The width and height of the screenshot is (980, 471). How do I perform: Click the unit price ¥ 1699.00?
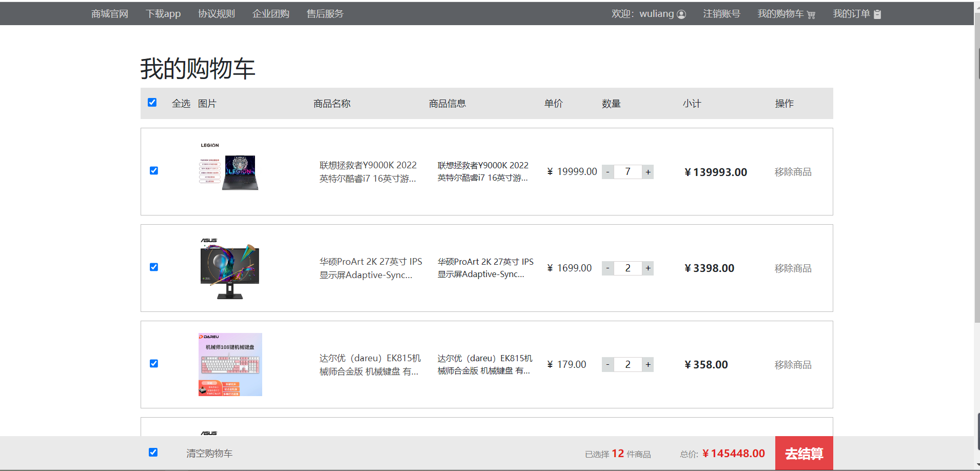(x=570, y=268)
